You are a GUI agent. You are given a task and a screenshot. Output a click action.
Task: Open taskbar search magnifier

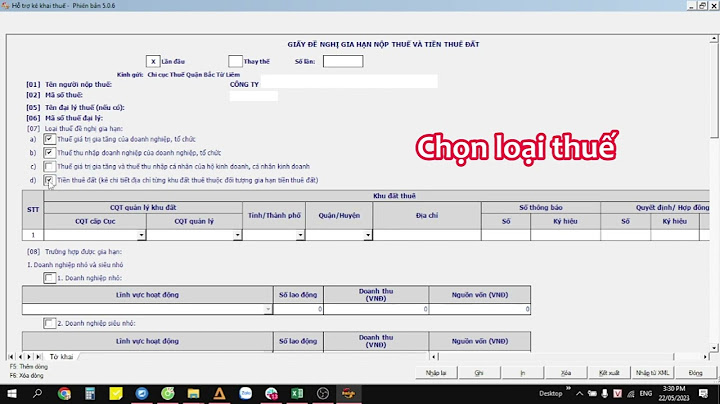(x=37, y=393)
